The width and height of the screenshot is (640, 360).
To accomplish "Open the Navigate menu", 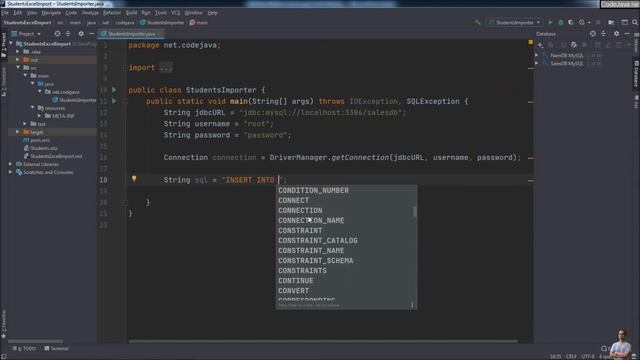I will coord(51,13).
